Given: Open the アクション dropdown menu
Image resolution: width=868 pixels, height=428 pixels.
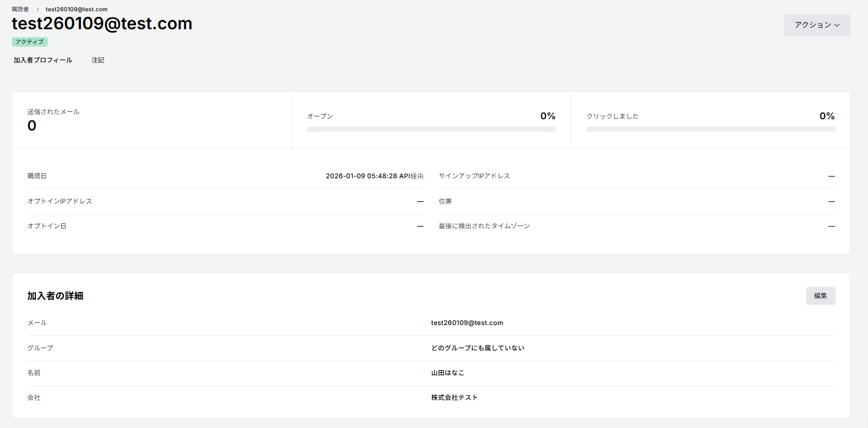Looking at the screenshot, I should 817,25.
